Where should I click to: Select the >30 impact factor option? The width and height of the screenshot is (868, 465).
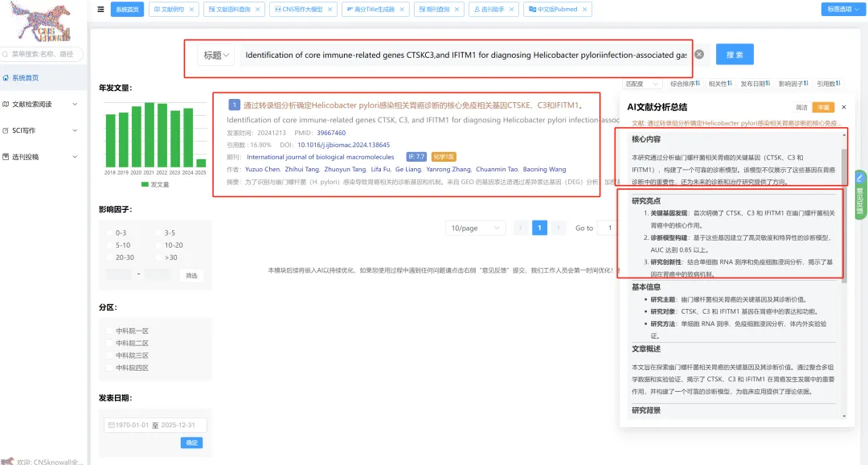coord(159,257)
